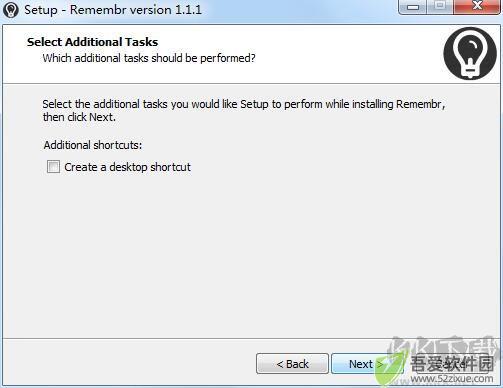This screenshot has height=388, width=503.
Task: Enable the desktop shortcut checkbox
Action: (53, 167)
